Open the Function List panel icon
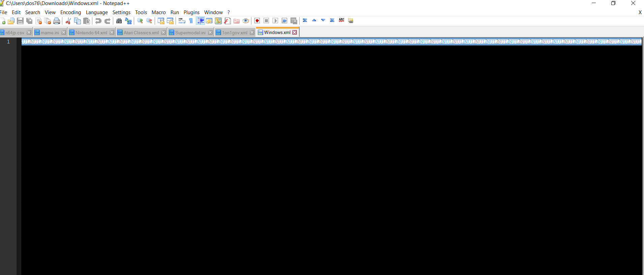644x275 pixels. click(x=227, y=21)
